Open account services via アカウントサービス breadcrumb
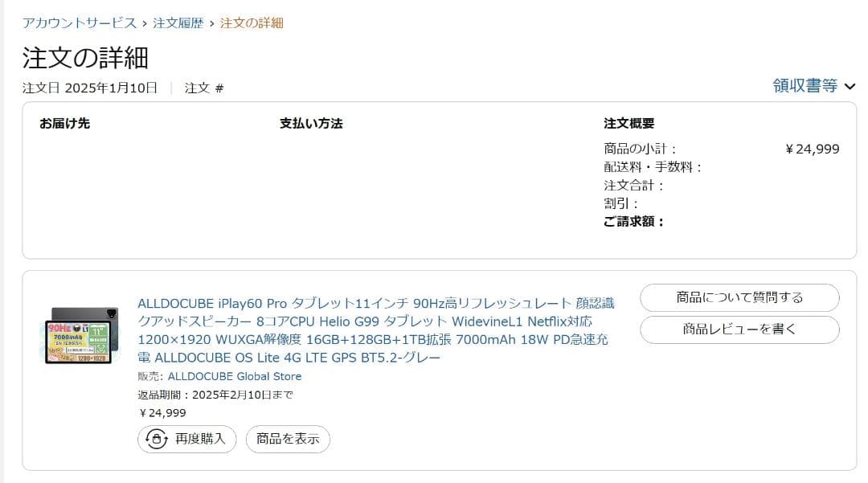 click(x=80, y=25)
